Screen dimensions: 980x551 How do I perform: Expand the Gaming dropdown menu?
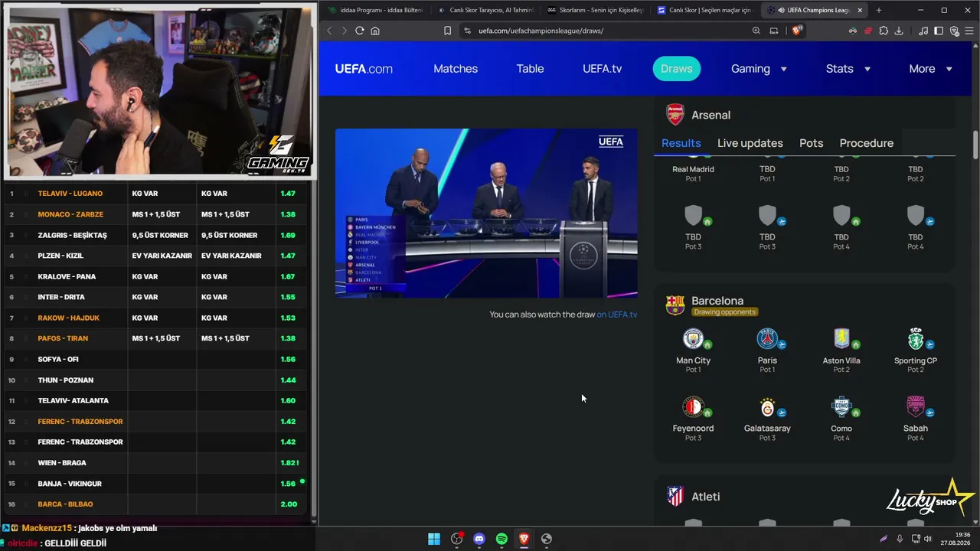click(759, 69)
